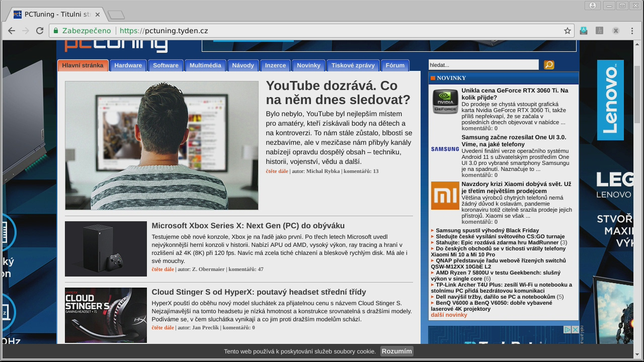Go to the Fórum tab
Screen dimensions: 644x362
(x=395, y=65)
